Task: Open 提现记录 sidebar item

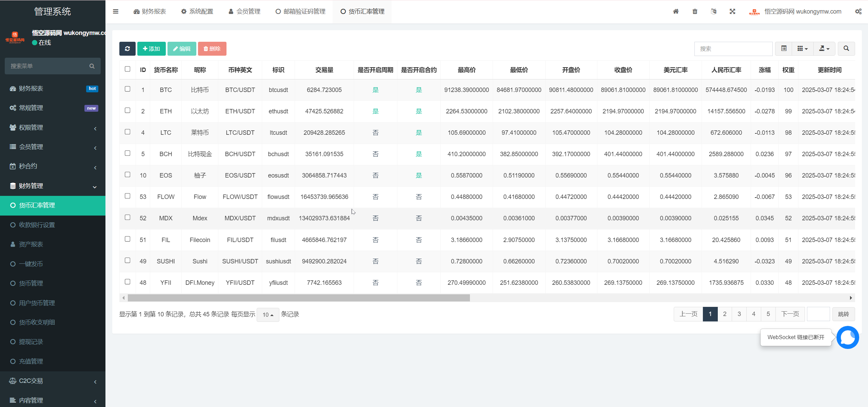Action: click(x=53, y=342)
